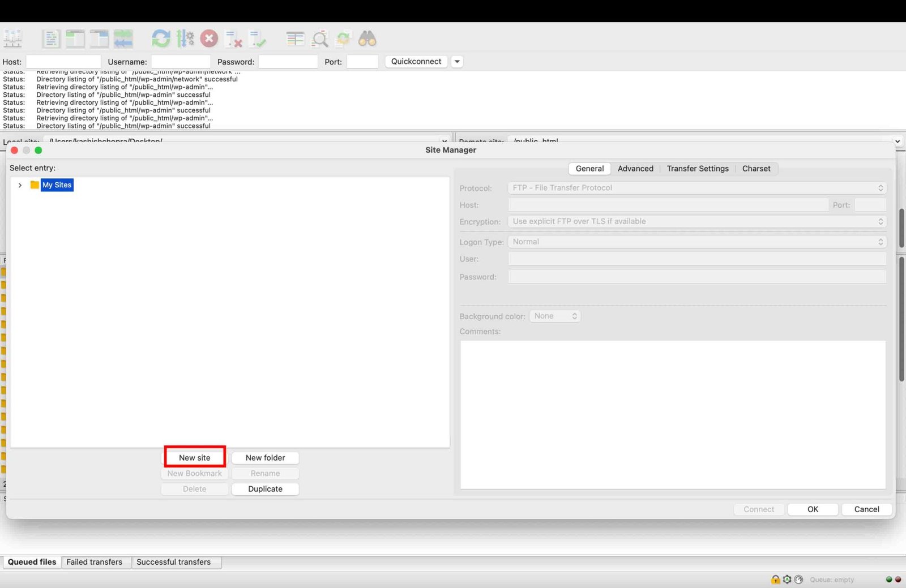Click the New site button
Viewport: 906px width, 588px height.
(194, 457)
